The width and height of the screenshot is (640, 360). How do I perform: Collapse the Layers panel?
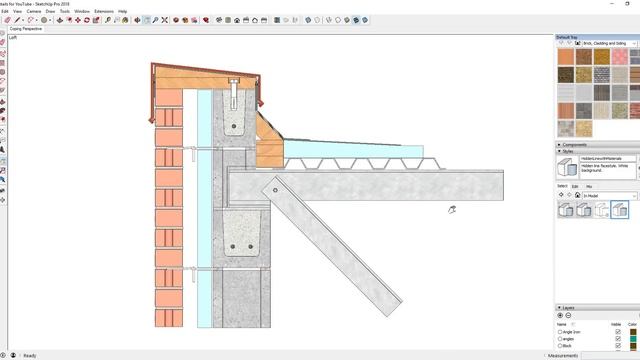559,307
